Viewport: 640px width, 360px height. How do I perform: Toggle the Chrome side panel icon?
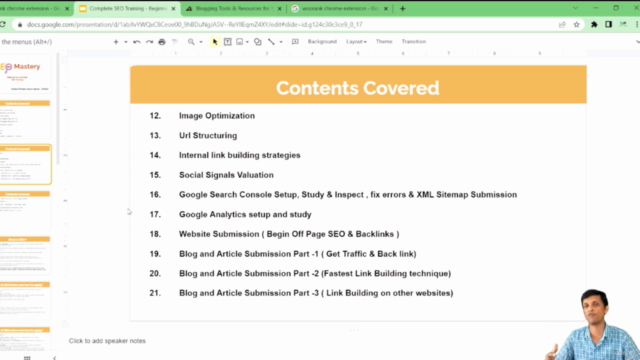[x=609, y=24]
